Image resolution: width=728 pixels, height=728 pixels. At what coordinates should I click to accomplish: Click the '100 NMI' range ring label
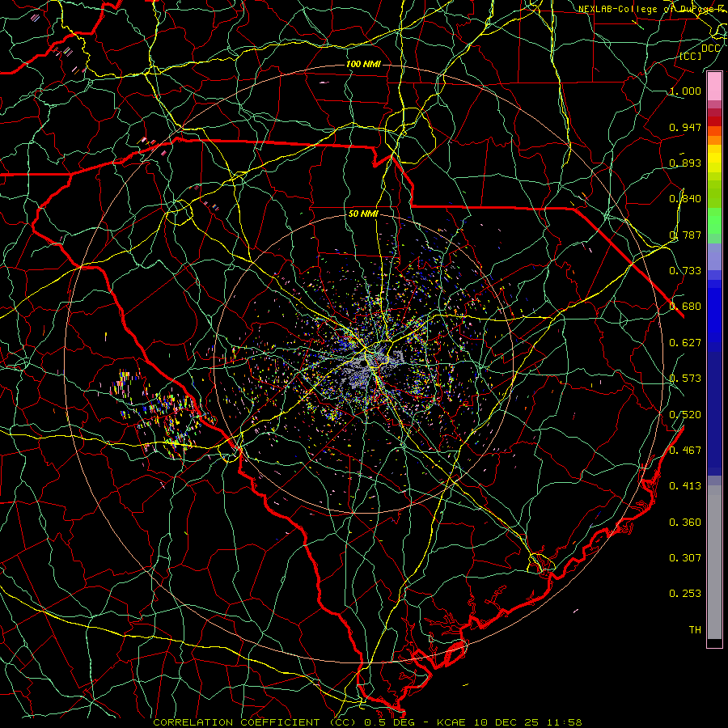[363, 64]
